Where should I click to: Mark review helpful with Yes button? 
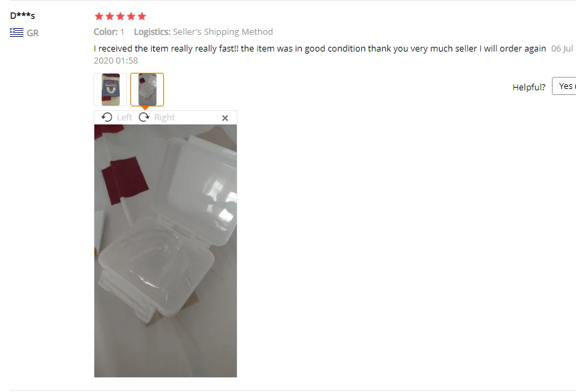564,86
